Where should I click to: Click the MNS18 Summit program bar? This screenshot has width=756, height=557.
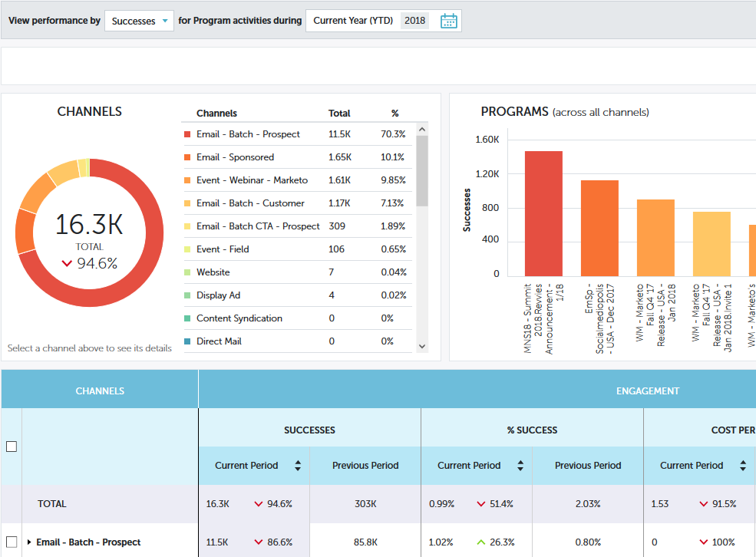click(543, 213)
